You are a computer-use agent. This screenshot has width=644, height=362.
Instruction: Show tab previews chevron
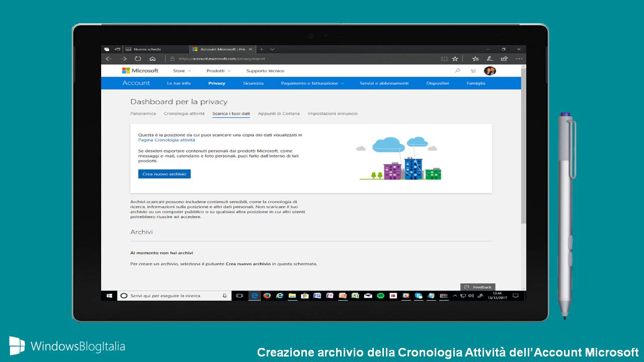tap(272, 49)
